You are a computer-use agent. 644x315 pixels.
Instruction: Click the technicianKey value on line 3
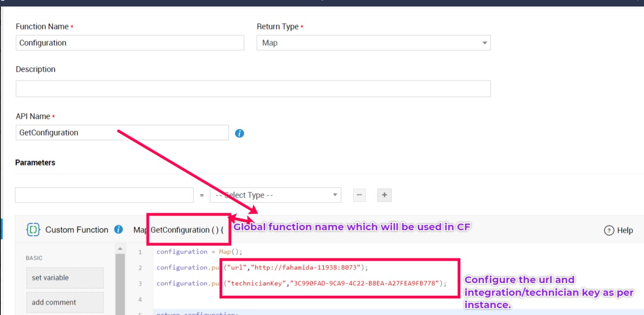click(x=365, y=283)
